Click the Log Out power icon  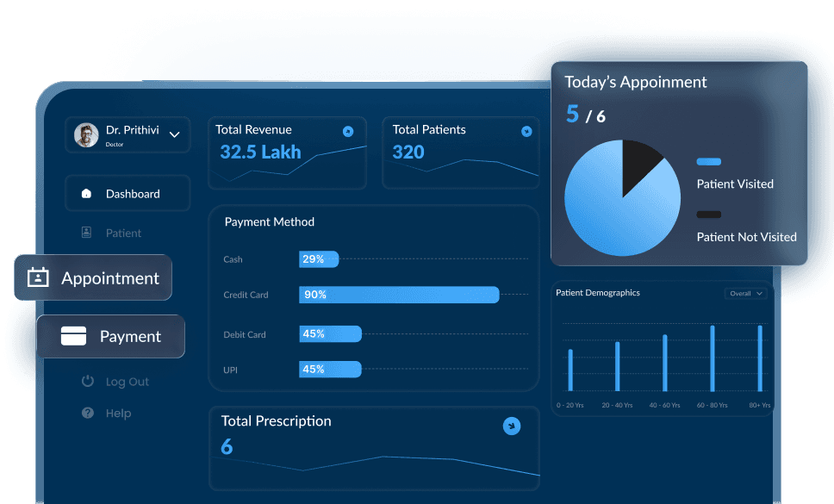(87, 381)
